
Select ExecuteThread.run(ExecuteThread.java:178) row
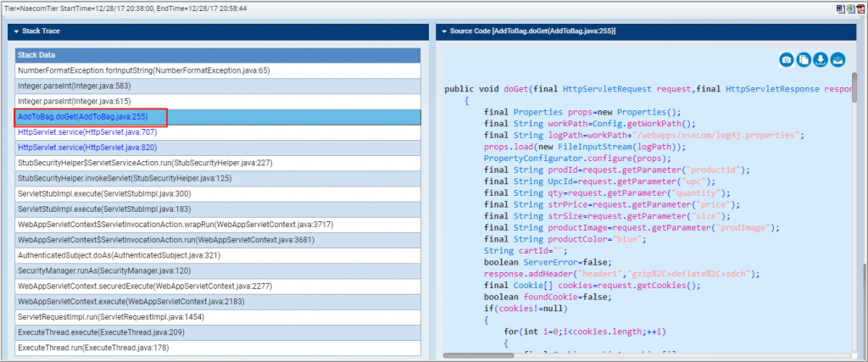pyautogui.click(x=218, y=348)
